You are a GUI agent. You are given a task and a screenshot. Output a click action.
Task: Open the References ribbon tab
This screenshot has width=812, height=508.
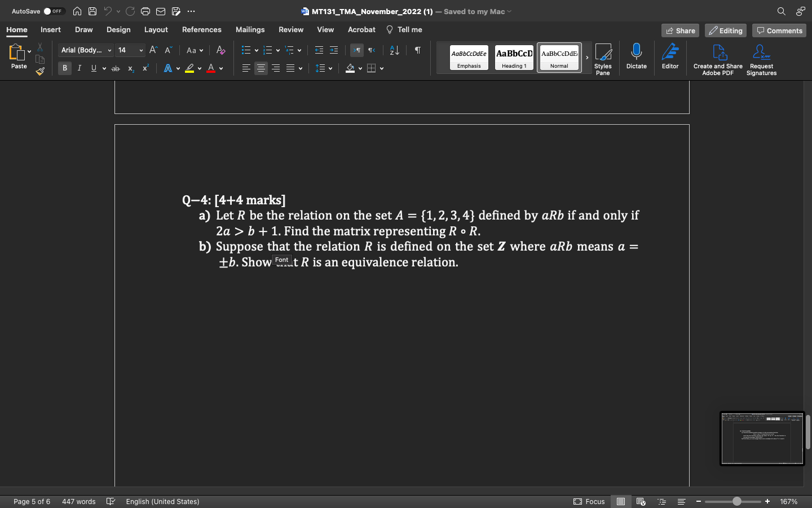(202, 30)
